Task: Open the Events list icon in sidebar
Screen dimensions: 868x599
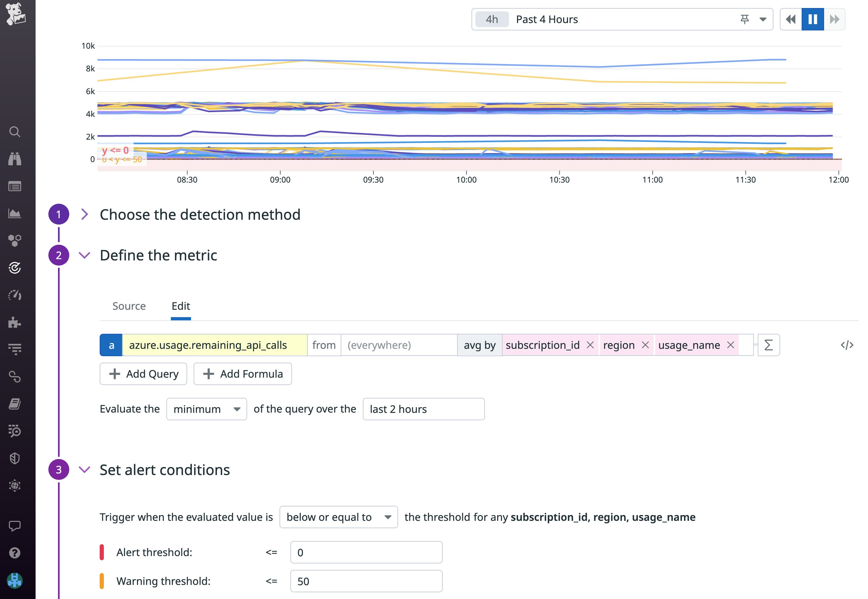Action: pos(15,186)
